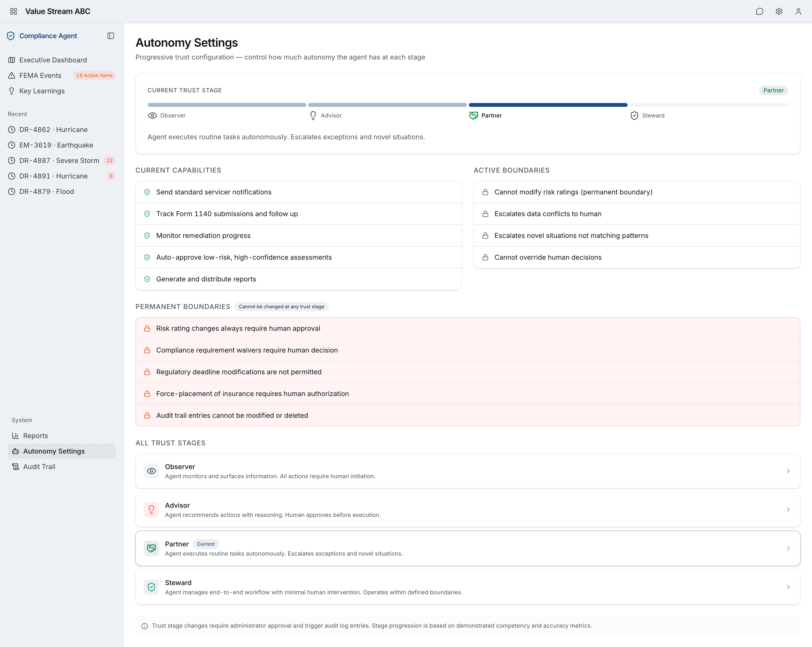The height and width of the screenshot is (647, 812).
Task: Click red lock for Audit trail entries row
Action: tap(147, 416)
